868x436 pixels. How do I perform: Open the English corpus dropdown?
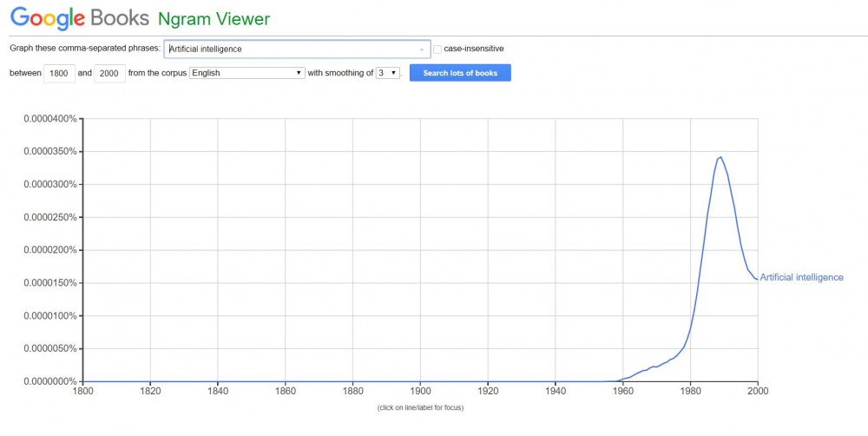point(247,73)
